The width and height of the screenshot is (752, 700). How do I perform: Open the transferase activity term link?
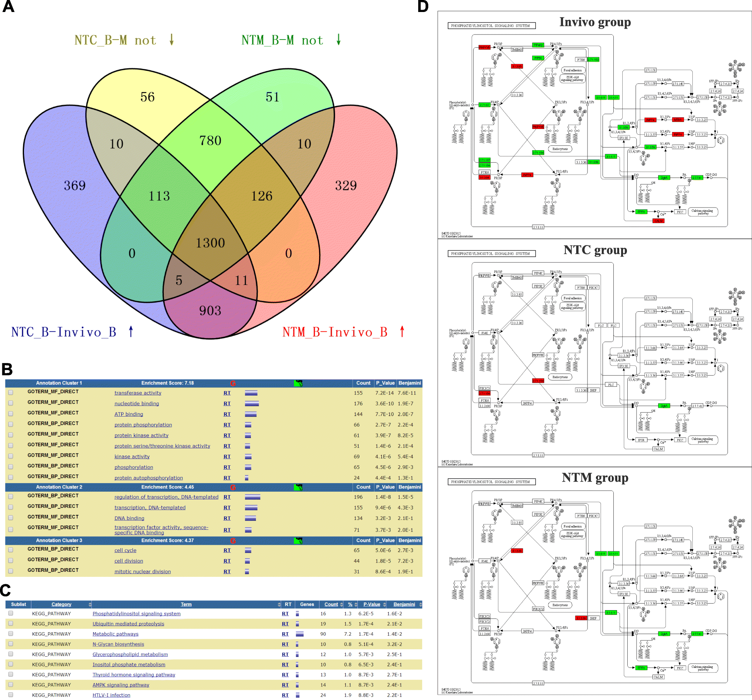pyautogui.click(x=138, y=393)
